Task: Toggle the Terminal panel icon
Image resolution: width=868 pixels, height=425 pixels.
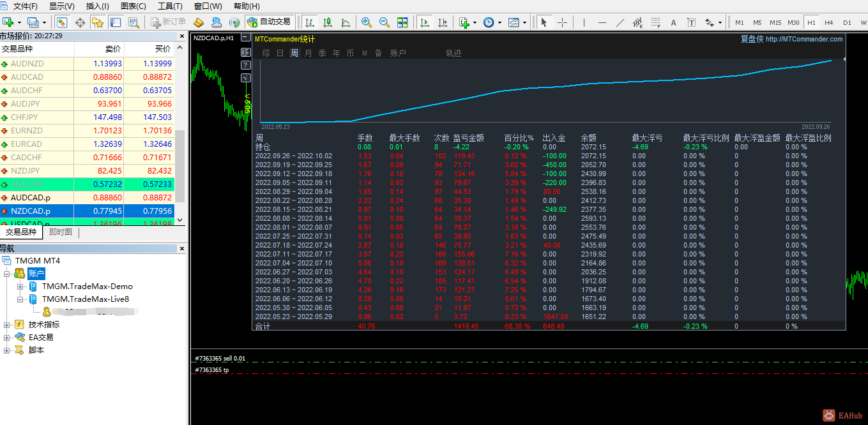Action: [x=115, y=22]
